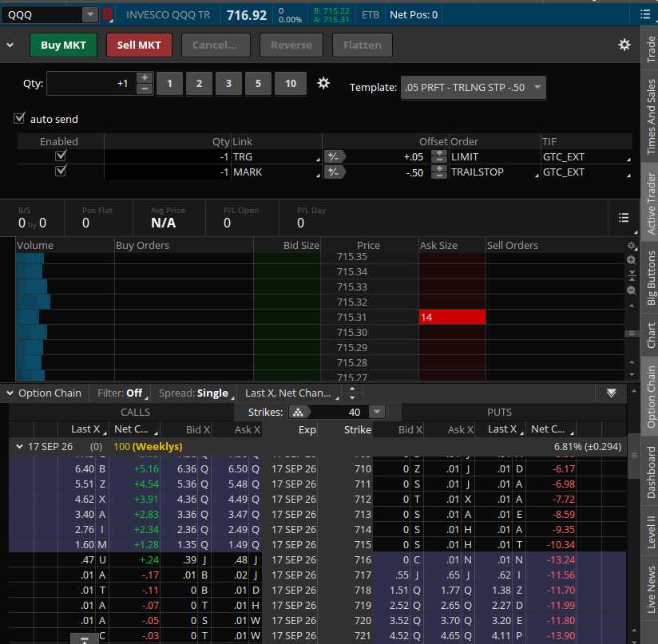Open option chain dropdown triangle menu
Image resolution: width=658 pixels, height=644 pixels.
point(612,393)
